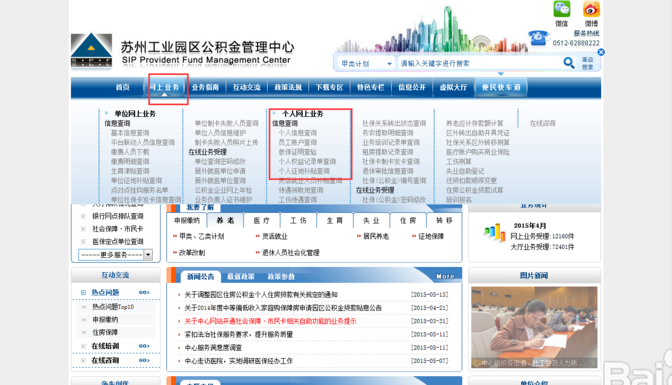Image resolution: width=672 pixels, height=385 pixels.
Task: Switch to the 转移 tab
Action: point(444,220)
